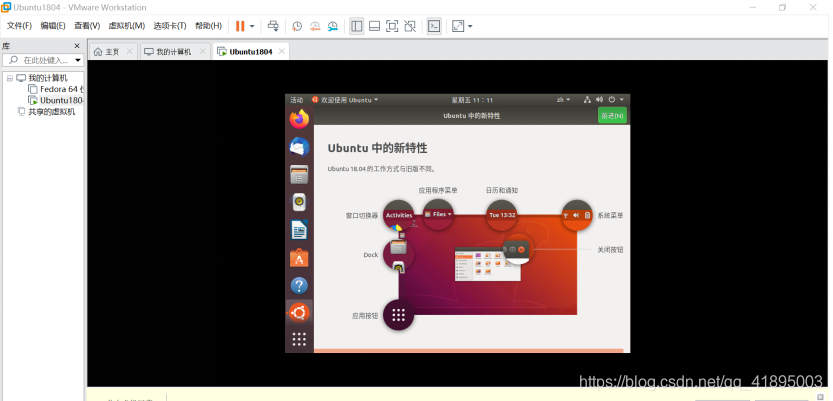Open the 欢迎使用 Ubuntu app menu
This screenshot has width=833, height=401.
click(345, 100)
